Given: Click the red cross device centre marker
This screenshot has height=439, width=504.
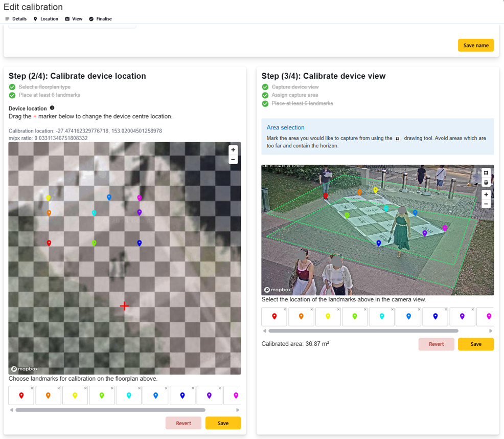Looking at the screenshot, I should (124, 306).
